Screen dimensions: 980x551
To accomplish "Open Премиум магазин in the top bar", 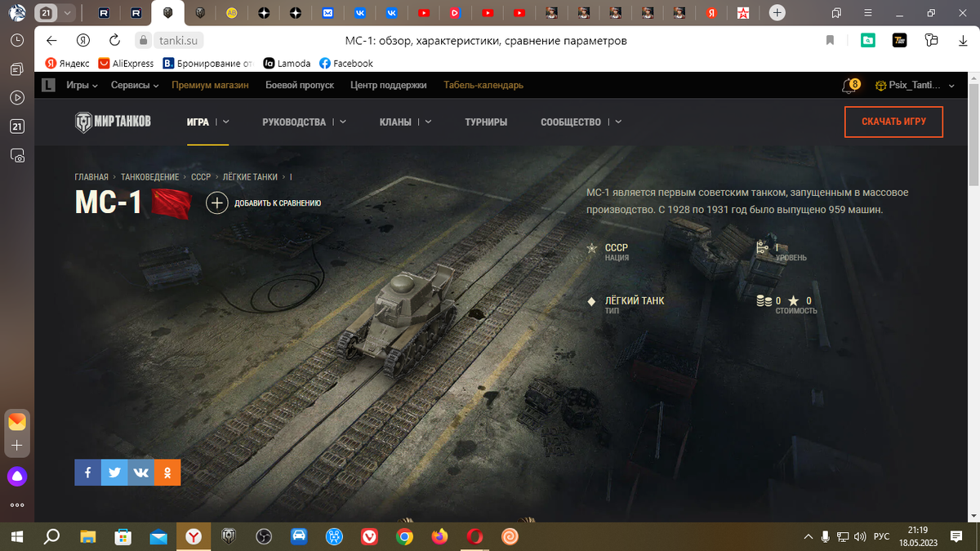I will 210,85.
